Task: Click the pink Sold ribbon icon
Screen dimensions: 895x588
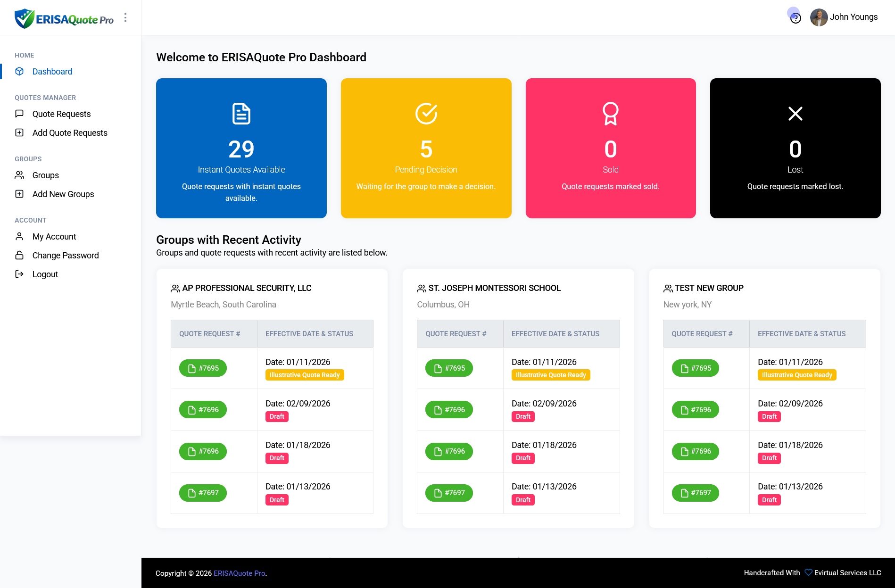Action: click(610, 114)
